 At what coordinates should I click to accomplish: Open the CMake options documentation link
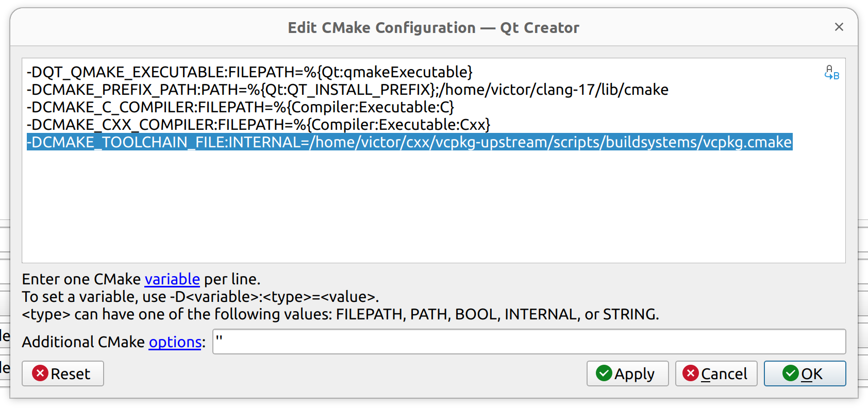click(175, 342)
